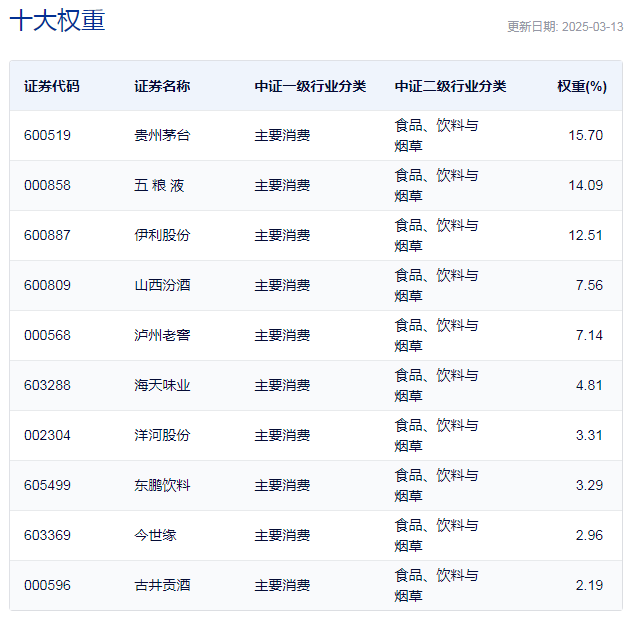Select stock code 000568

[47, 335]
